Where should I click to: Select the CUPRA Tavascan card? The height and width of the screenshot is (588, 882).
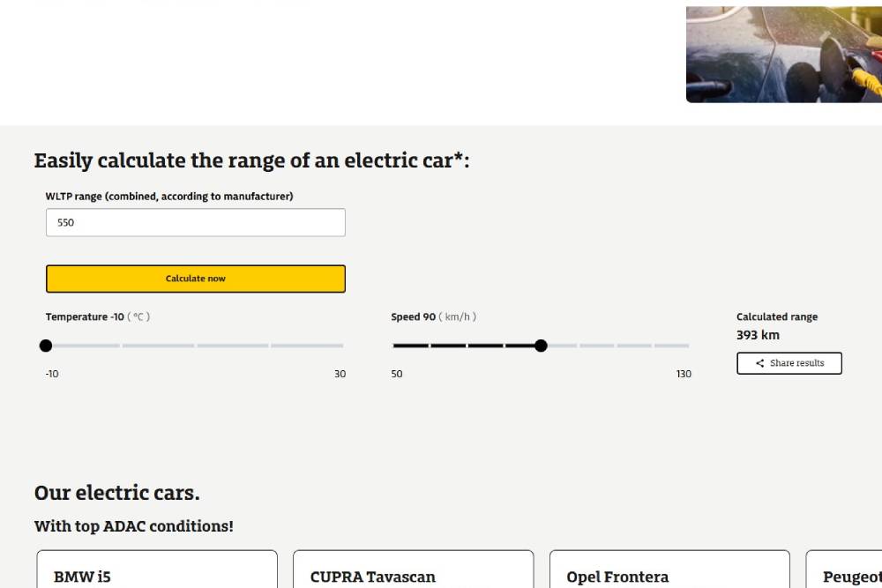413,571
